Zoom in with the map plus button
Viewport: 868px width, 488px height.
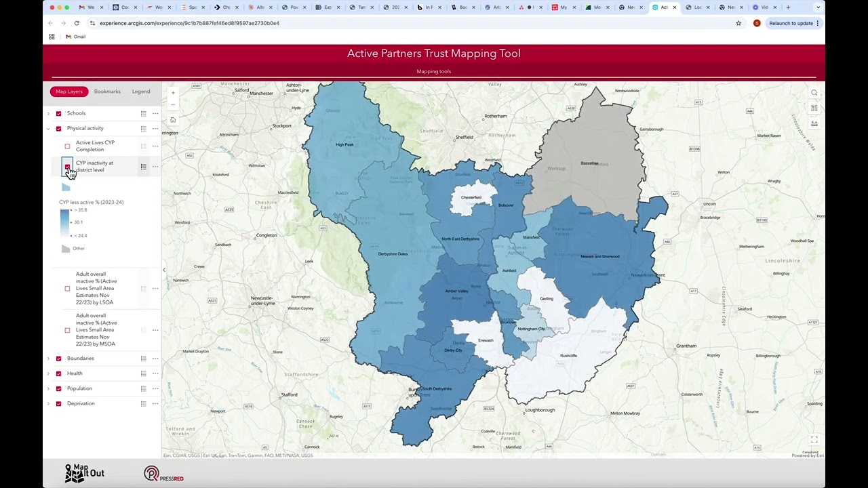pyautogui.click(x=173, y=93)
